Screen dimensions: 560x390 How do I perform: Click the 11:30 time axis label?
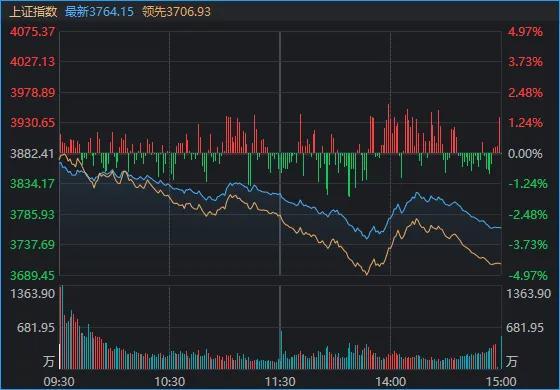pos(280,382)
